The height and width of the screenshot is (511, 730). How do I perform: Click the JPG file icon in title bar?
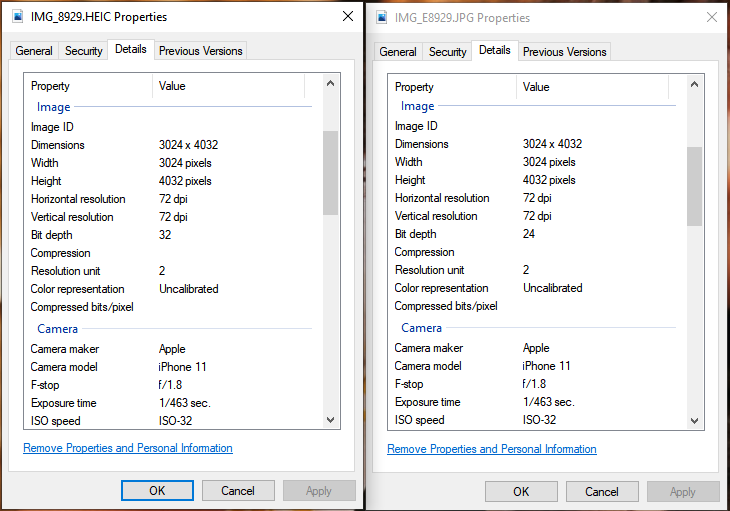[x=383, y=18]
